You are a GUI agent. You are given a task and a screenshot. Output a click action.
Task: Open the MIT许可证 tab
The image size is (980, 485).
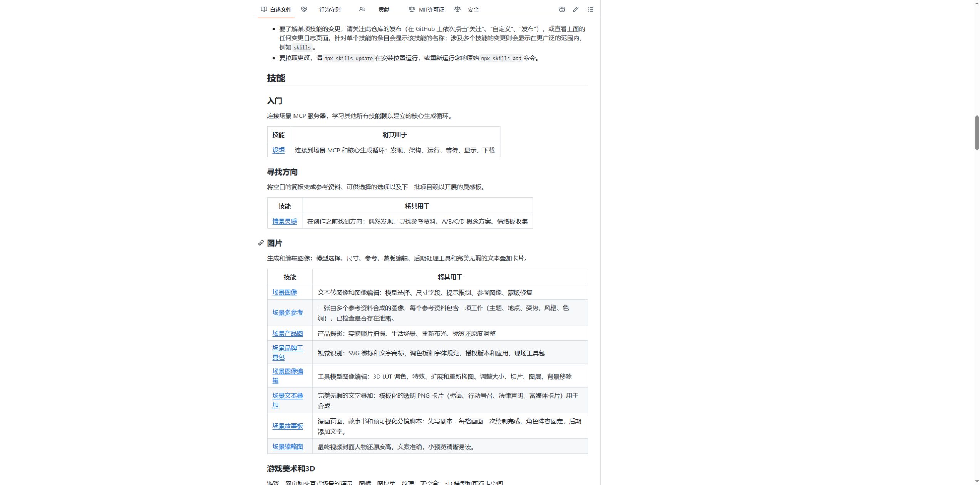click(x=426, y=10)
